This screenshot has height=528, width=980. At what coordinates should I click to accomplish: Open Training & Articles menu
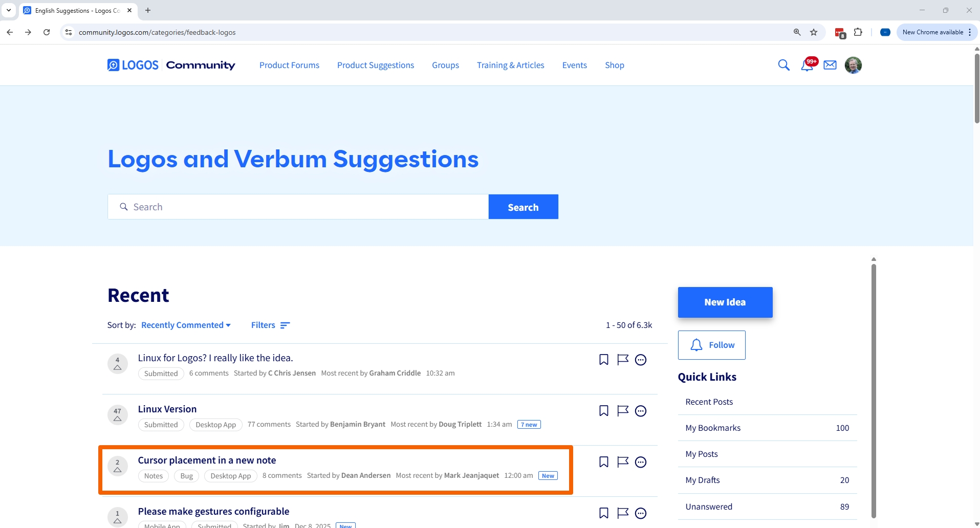click(511, 65)
